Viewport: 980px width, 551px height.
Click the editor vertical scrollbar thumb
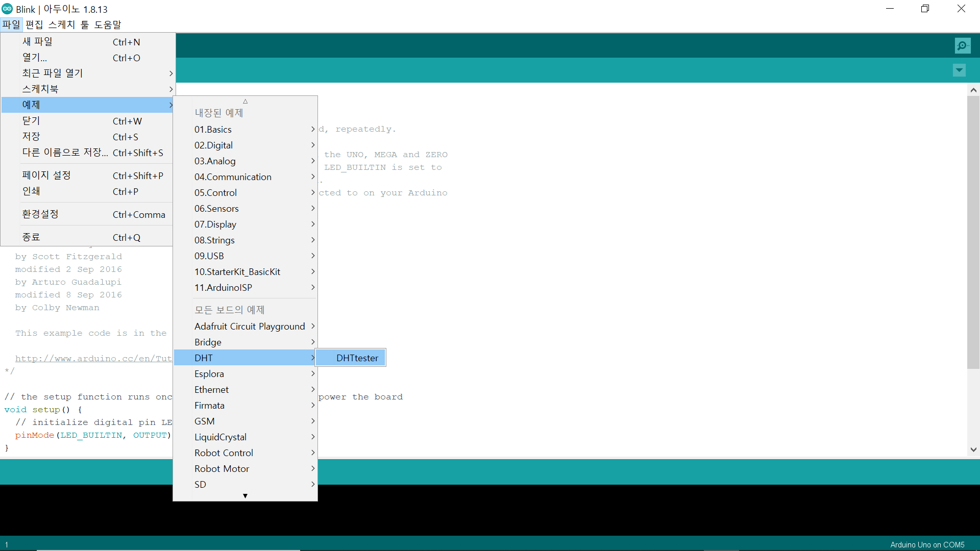pyautogui.click(x=973, y=232)
